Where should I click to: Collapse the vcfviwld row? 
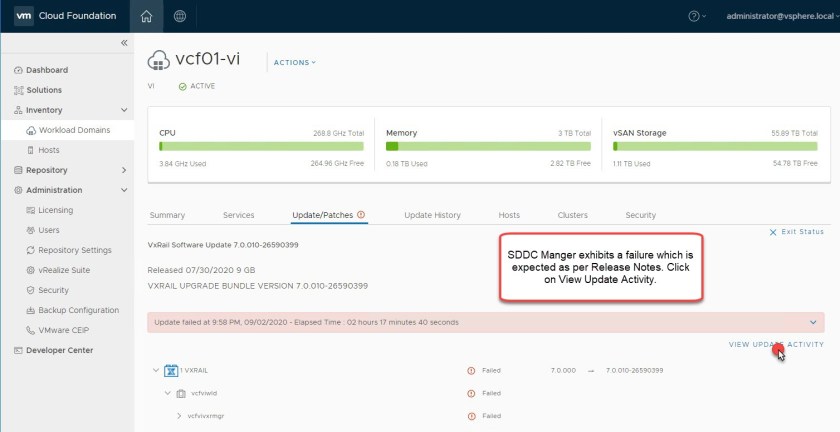(167, 393)
